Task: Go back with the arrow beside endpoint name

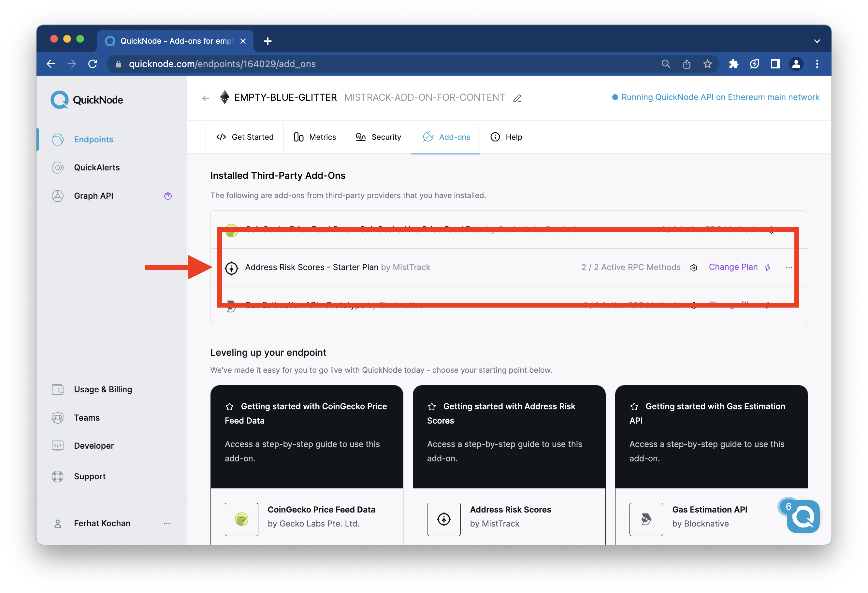Action: 205,98
